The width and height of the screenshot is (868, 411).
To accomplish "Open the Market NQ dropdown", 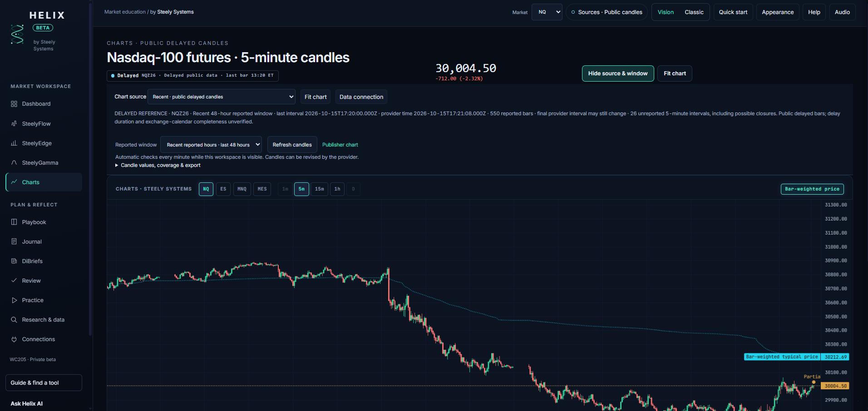I will 547,12.
